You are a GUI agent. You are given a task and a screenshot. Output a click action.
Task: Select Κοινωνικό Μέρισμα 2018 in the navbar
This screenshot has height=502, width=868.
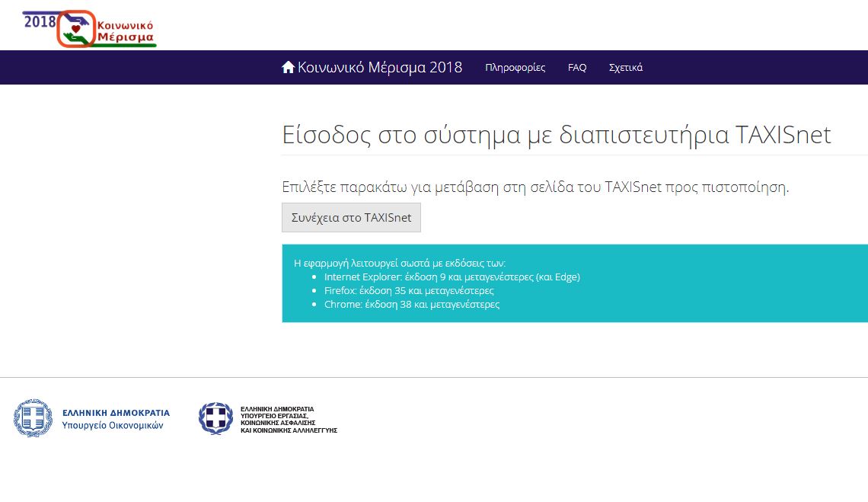[x=381, y=67]
